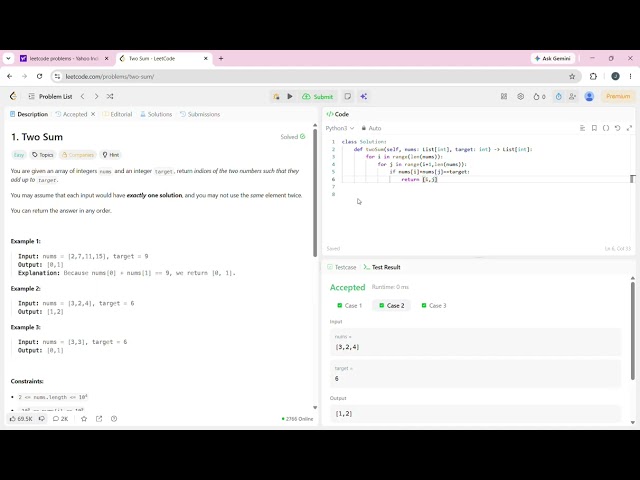Star the problem as favorite
Screen dimensions: 640x480
tap(84, 419)
